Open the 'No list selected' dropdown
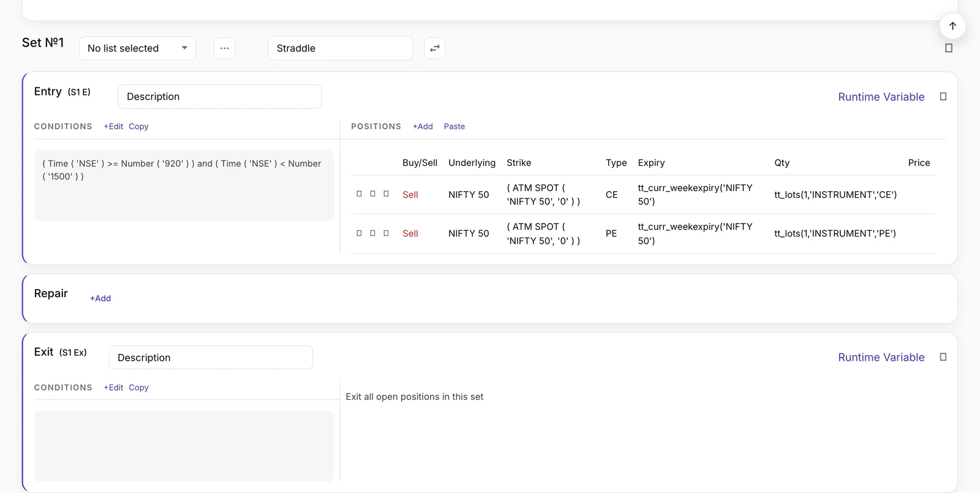This screenshot has height=493, width=980. coord(137,48)
